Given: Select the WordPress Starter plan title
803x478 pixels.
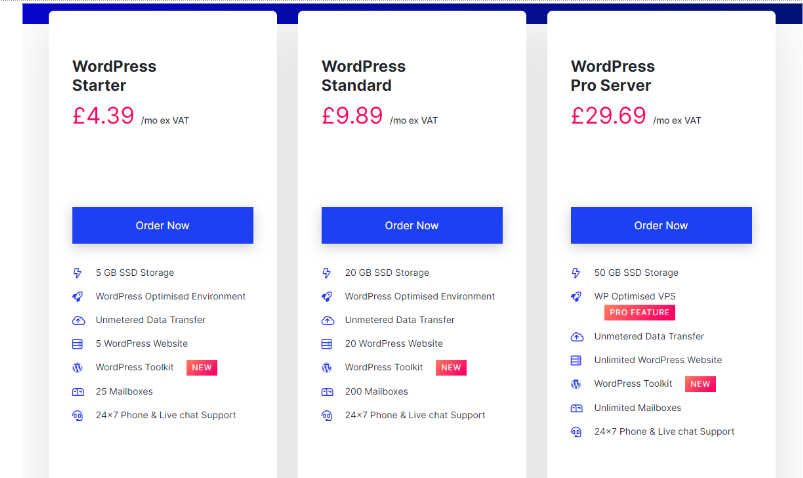Looking at the screenshot, I should (x=114, y=76).
